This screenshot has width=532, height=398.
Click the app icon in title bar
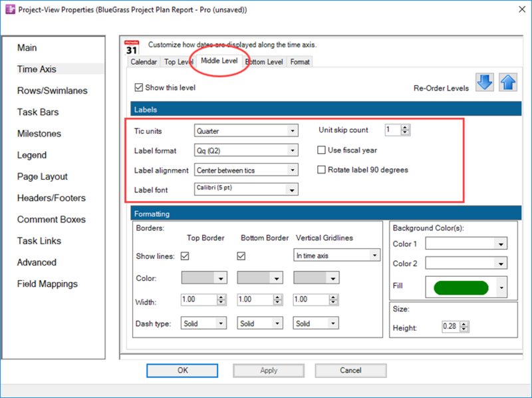coord(10,9)
